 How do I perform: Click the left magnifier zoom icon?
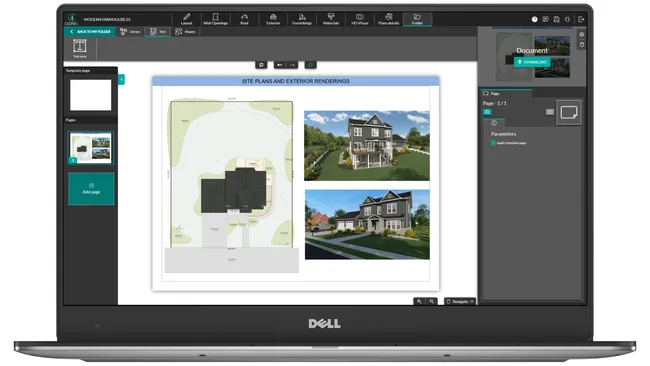(x=419, y=301)
